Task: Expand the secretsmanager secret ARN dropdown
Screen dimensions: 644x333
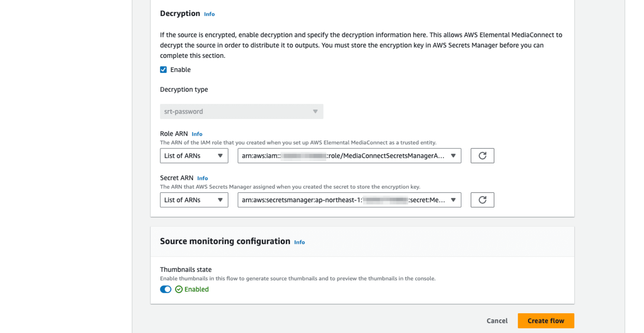Action: 349,200
